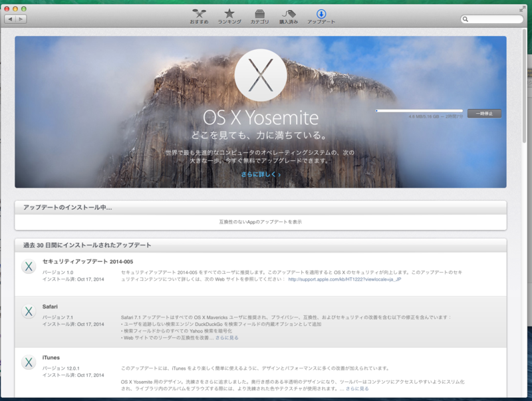
Task: Expand iTunes description with さらに見る
Action: (x=357, y=389)
